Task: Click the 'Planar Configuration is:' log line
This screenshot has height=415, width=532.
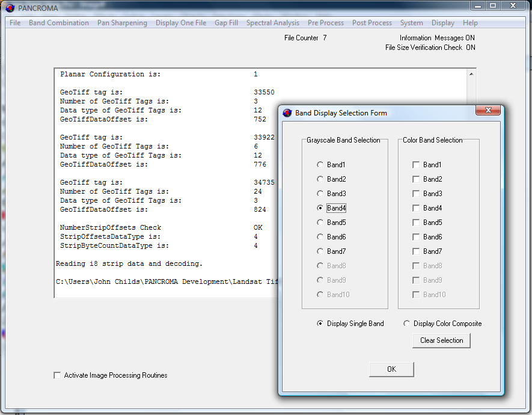Action: tap(110, 75)
